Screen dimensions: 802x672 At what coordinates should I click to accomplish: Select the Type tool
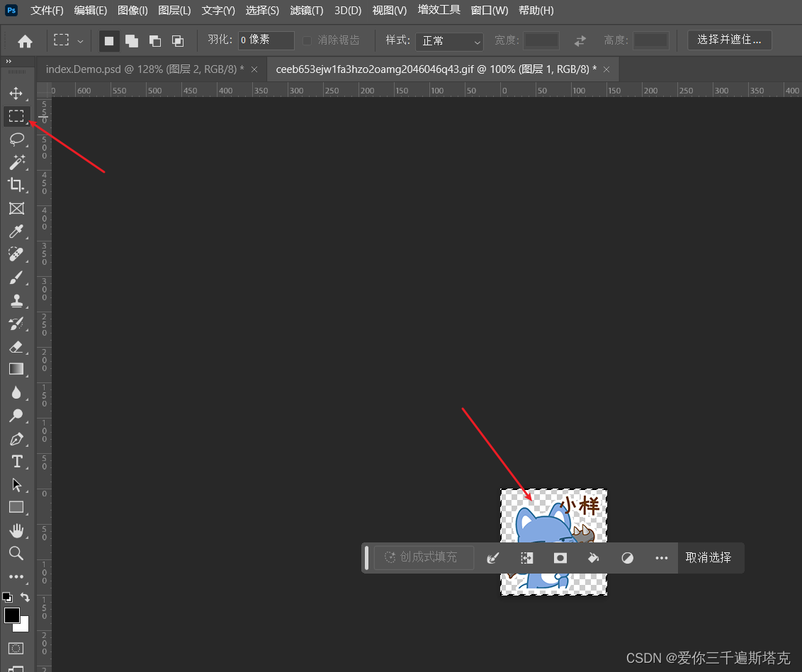[x=16, y=462]
